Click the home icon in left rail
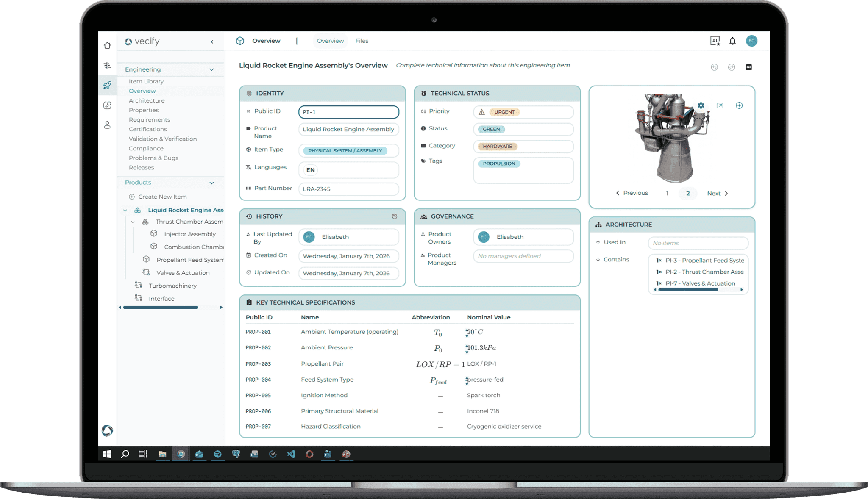The width and height of the screenshot is (868, 499). pos(107,45)
